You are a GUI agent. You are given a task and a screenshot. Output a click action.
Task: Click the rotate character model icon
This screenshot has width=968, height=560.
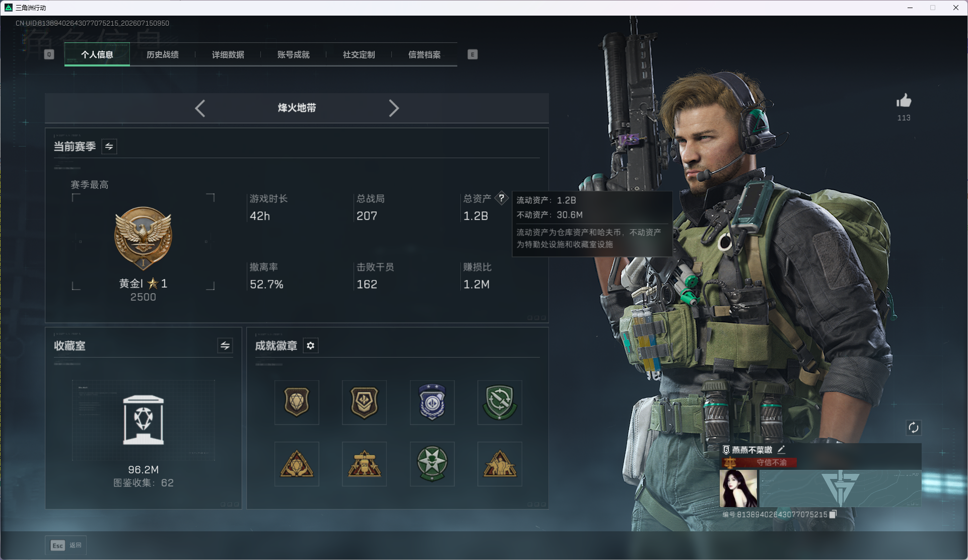[914, 428]
